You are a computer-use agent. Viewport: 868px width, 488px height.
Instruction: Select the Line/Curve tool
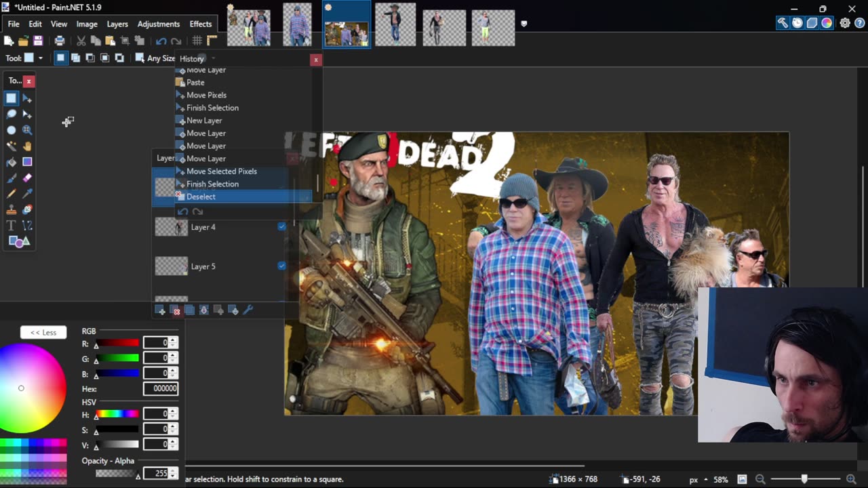point(27,226)
